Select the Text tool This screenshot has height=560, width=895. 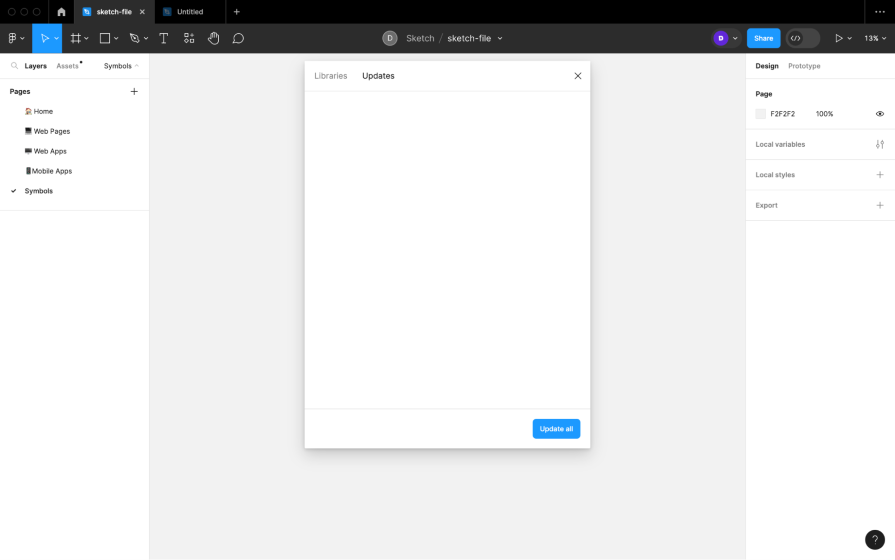pyautogui.click(x=163, y=38)
